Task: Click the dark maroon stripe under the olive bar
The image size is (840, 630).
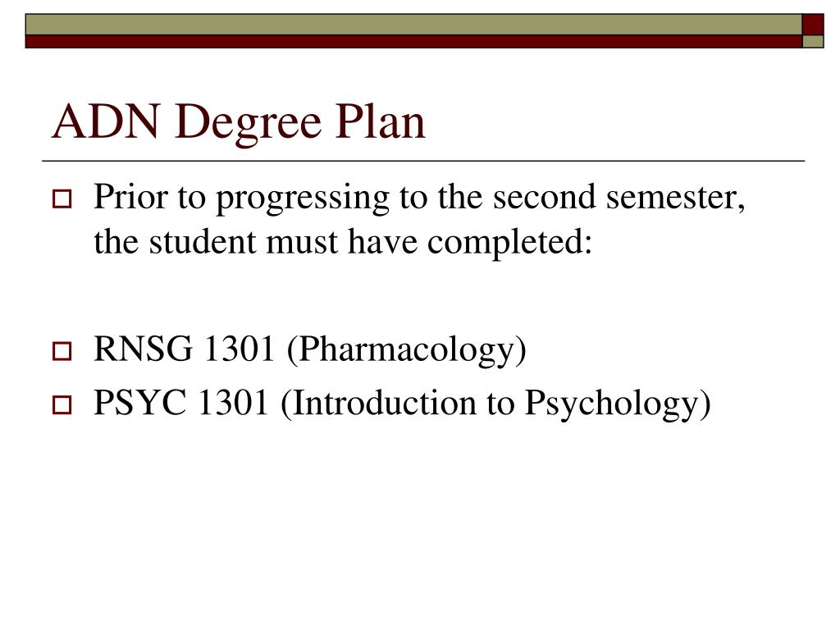Action: pyautogui.click(x=413, y=42)
